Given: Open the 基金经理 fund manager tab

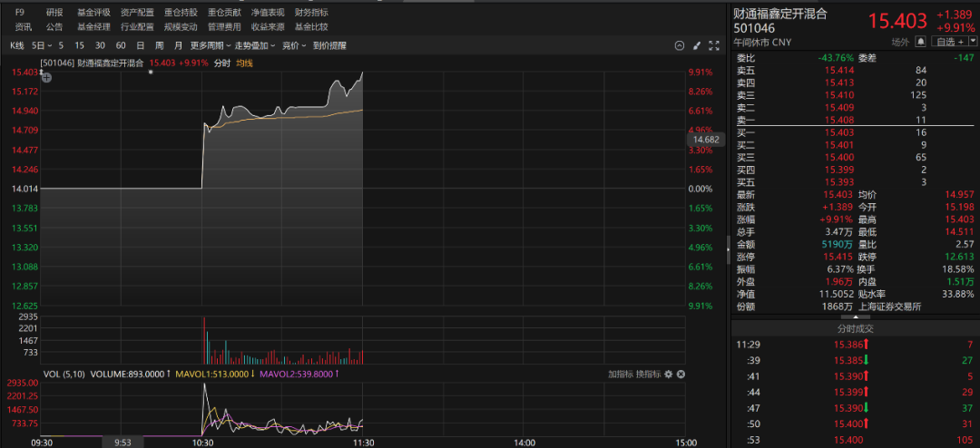Looking at the screenshot, I should pyautogui.click(x=93, y=27).
